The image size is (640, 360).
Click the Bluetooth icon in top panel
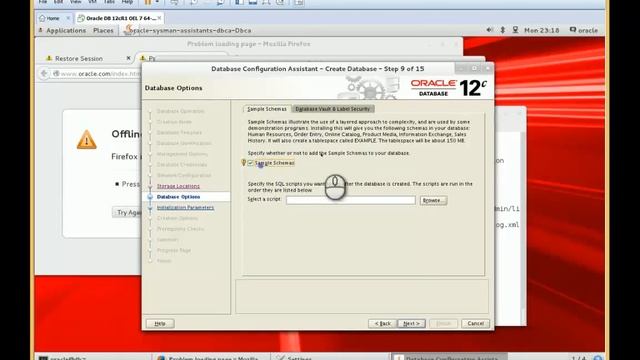[x=502, y=30]
